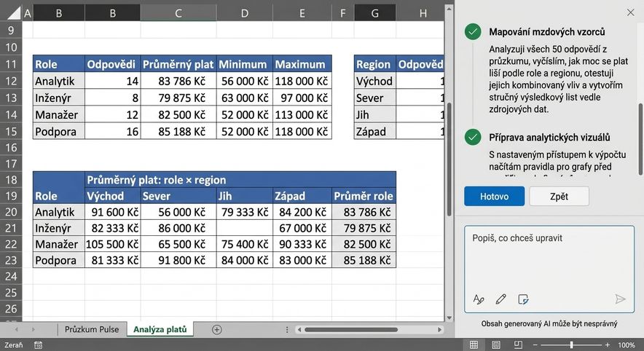Click the 'Průměrný plat' header cell
This screenshot has height=351, width=644.
tap(178, 64)
